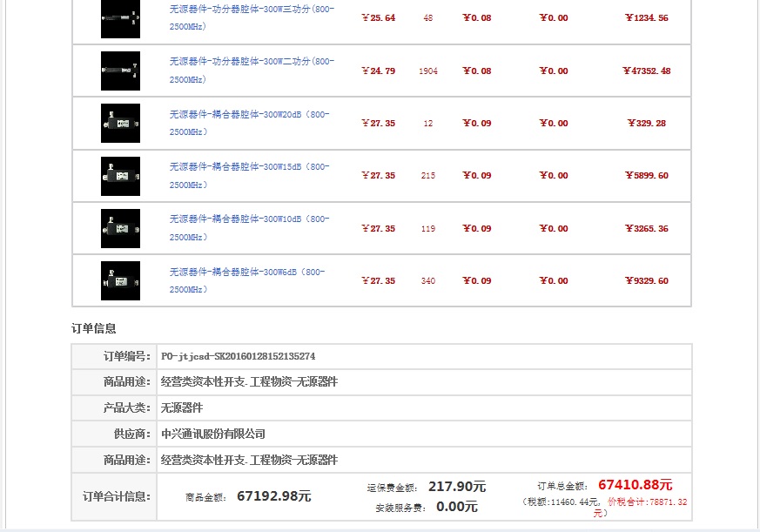Select order number PO-jtjcsd-SK20160128152135274
This screenshot has width=760, height=532.
[x=238, y=356]
